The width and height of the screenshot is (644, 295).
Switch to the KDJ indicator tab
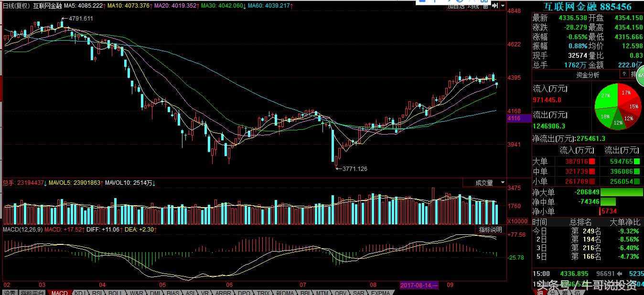[81, 292]
